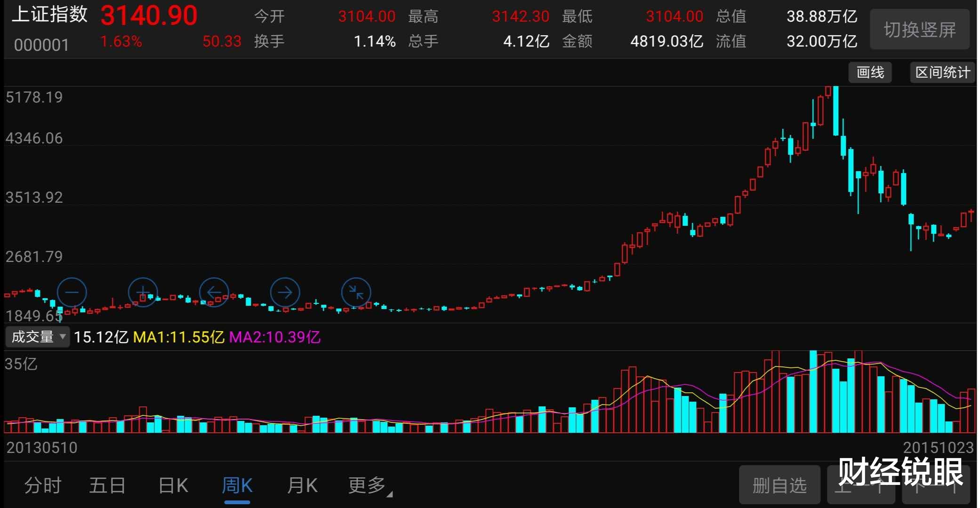The image size is (980, 508).
Task: Click the zoom out (minus) chart icon
Action: 72,292
